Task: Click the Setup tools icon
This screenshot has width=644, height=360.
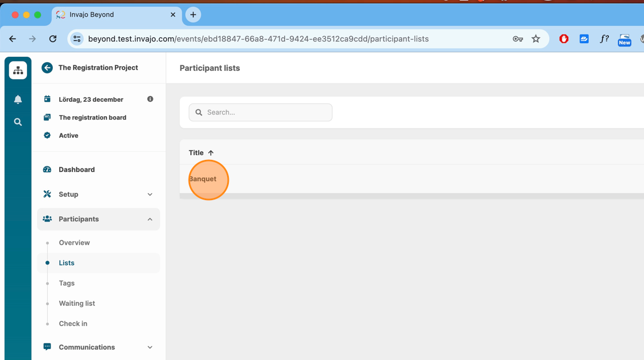Action: pos(47,194)
